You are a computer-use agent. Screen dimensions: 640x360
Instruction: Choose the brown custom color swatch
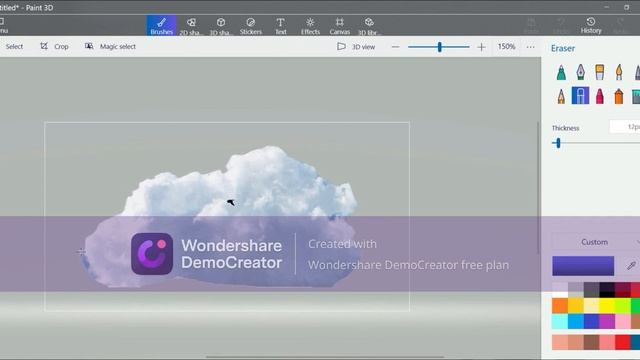[591, 342]
